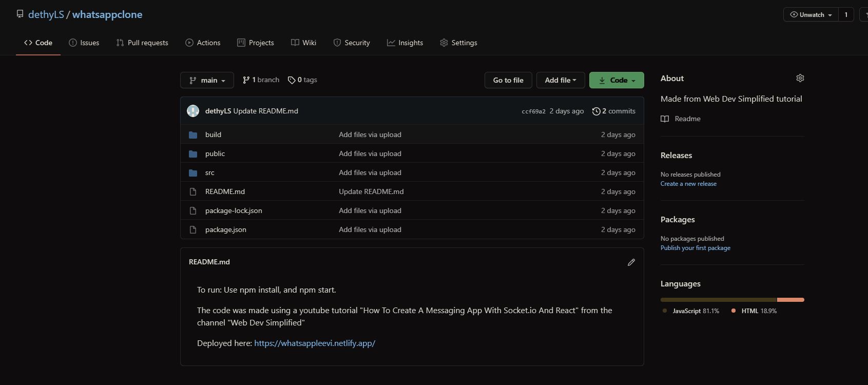Click Add files via upload for src

tap(370, 172)
